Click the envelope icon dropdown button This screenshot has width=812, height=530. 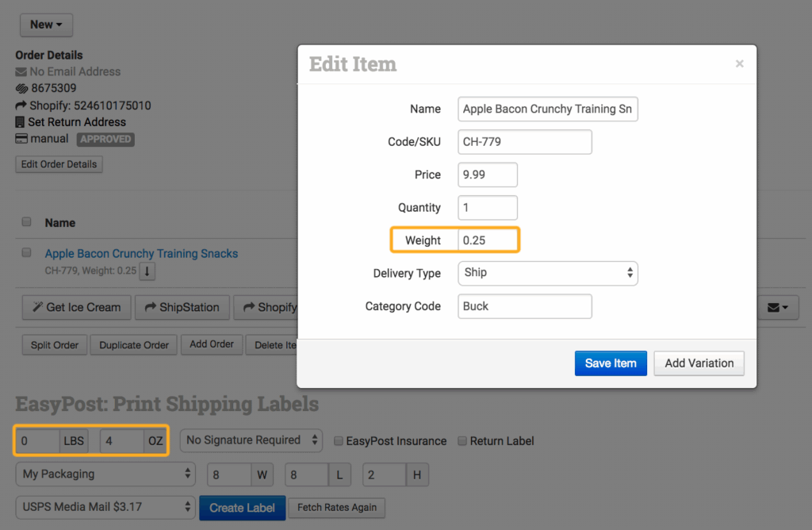coord(776,307)
